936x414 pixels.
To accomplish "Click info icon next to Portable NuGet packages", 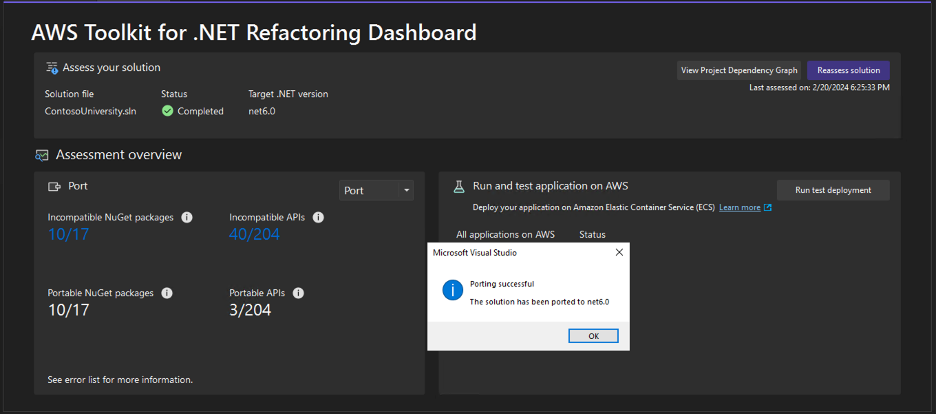I will click(167, 293).
